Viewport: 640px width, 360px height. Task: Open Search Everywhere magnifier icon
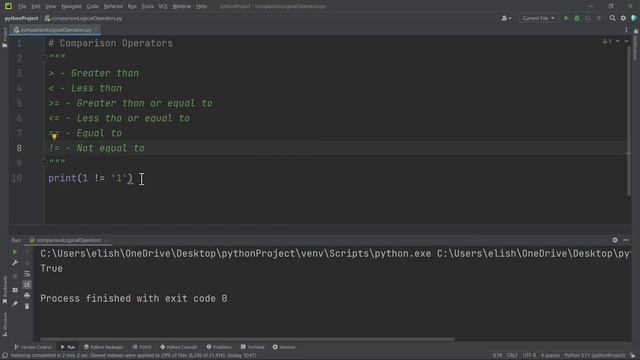[x=612, y=18]
